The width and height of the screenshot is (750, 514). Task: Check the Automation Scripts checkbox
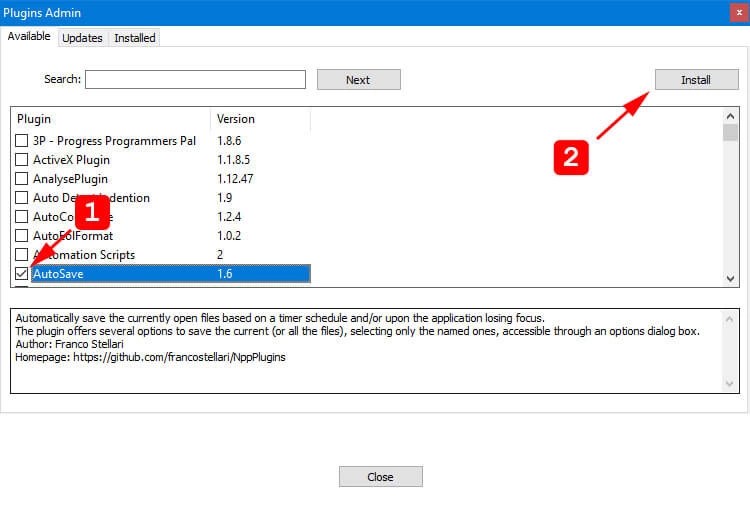point(22,254)
